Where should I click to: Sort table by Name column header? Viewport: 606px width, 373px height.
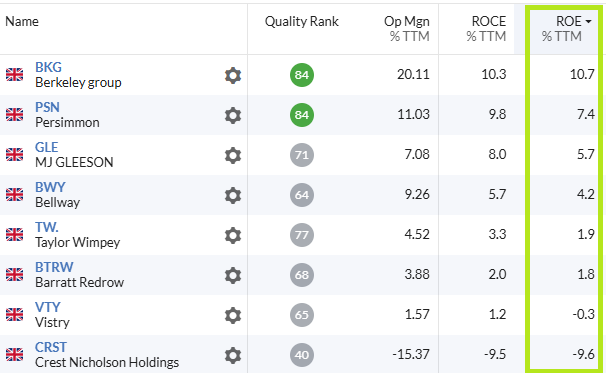22,21
